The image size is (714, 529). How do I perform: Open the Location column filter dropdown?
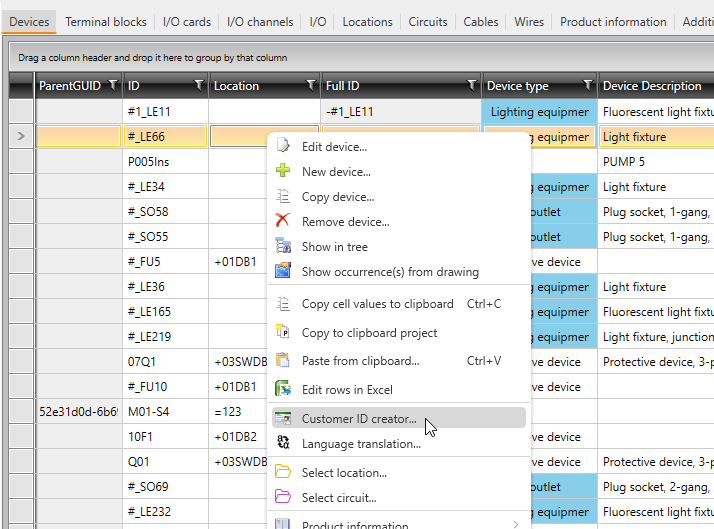[x=310, y=86]
